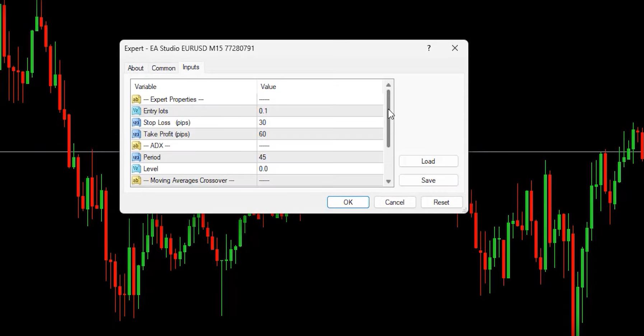Open the dialog help with question mark

[x=429, y=48]
